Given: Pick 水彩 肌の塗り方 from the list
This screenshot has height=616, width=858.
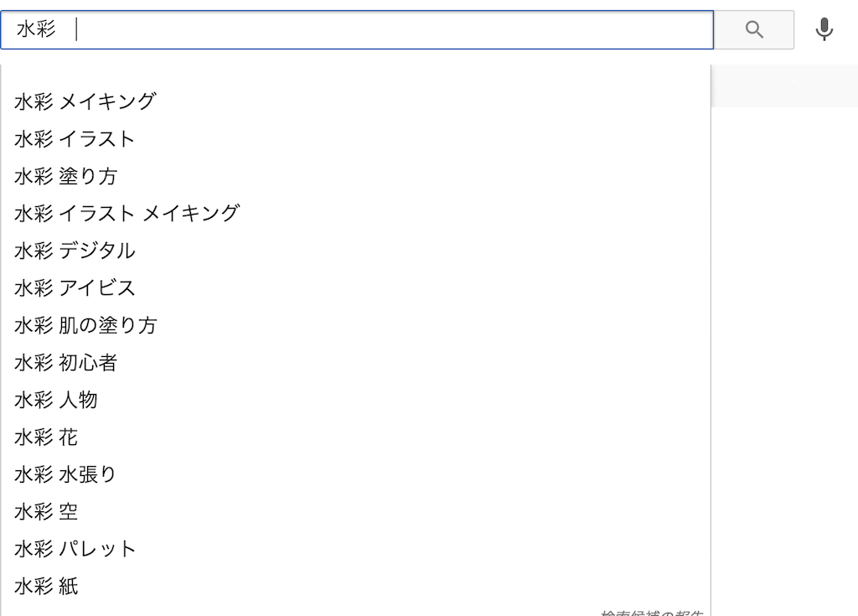Looking at the screenshot, I should (85, 325).
